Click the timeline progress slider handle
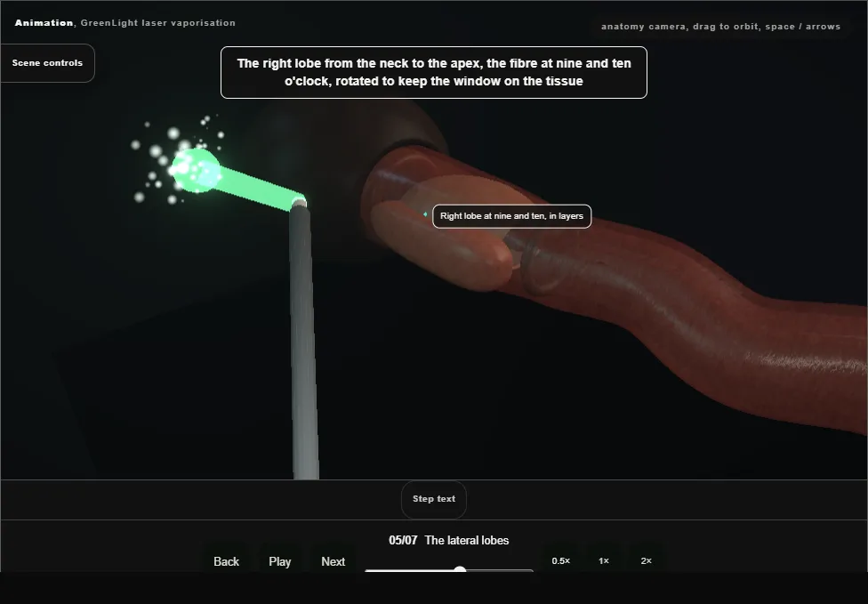 tap(460, 569)
